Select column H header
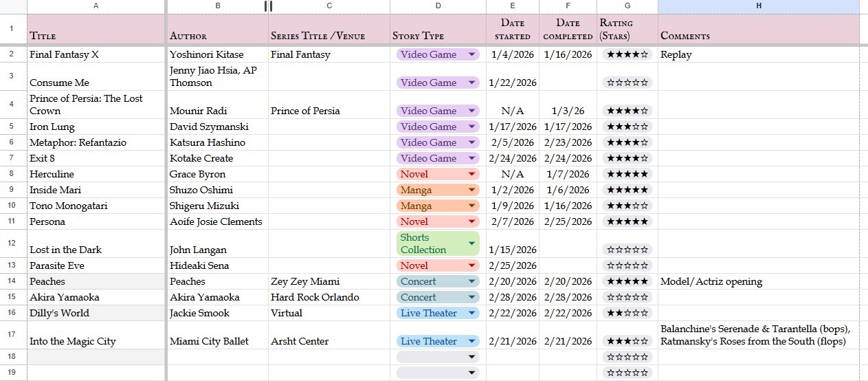The height and width of the screenshot is (381, 868). [758, 6]
